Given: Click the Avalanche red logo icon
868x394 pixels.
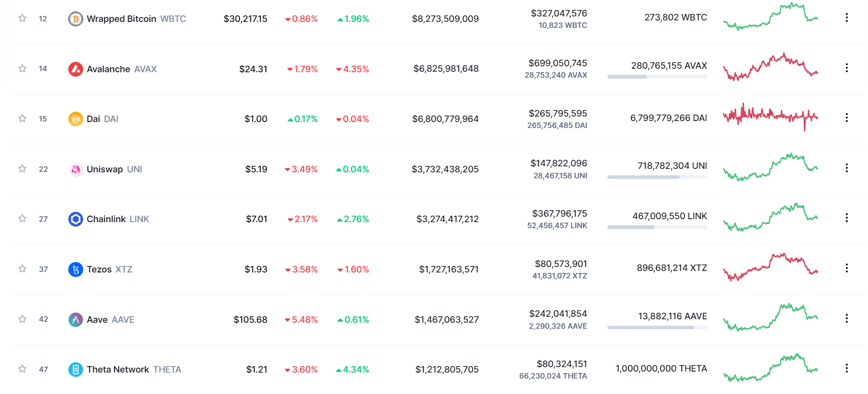Looking at the screenshot, I should coord(75,69).
